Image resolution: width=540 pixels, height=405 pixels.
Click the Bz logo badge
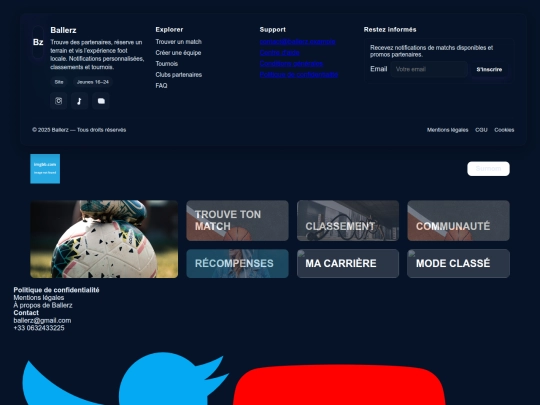38,42
